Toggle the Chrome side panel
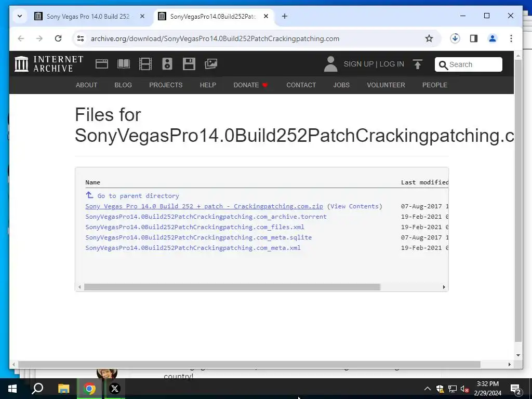Screen dimensions: 532x399 (x=474, y=38)
